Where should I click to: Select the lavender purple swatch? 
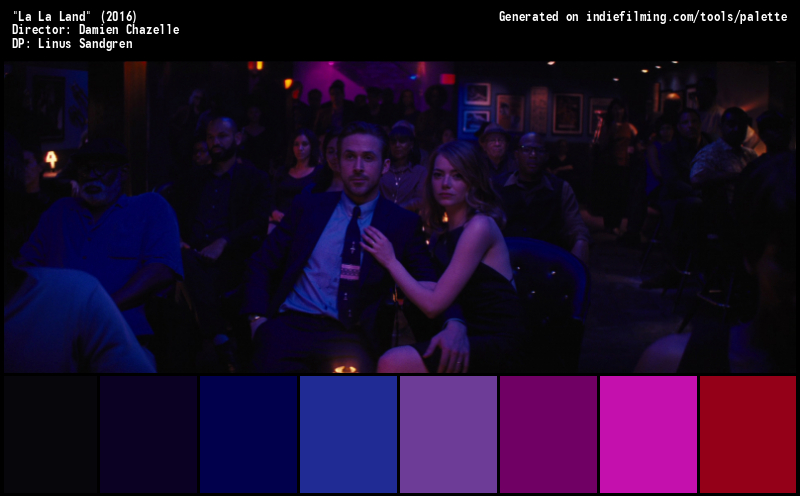[x=448, y=434]
